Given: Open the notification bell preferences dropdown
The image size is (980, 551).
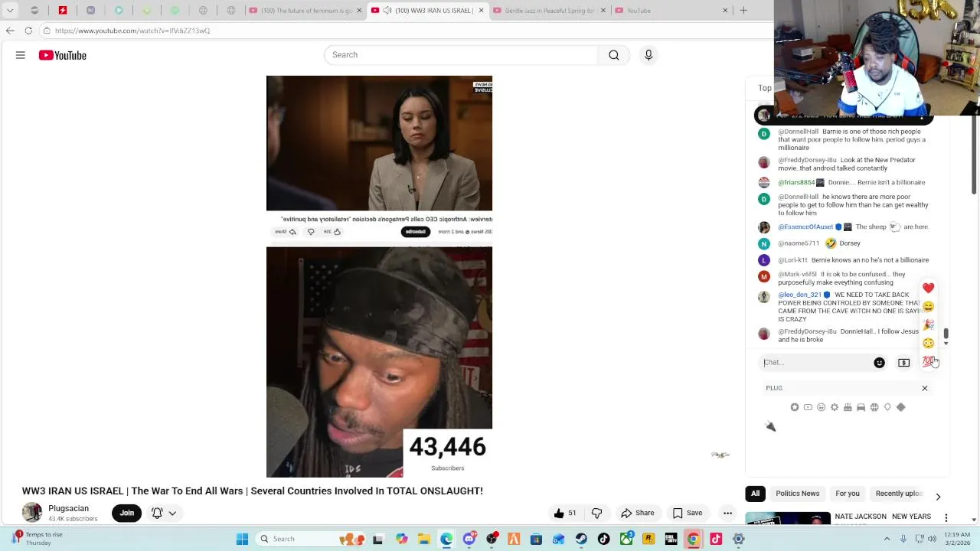Looking at the screenshot, I should pos(164,513).
